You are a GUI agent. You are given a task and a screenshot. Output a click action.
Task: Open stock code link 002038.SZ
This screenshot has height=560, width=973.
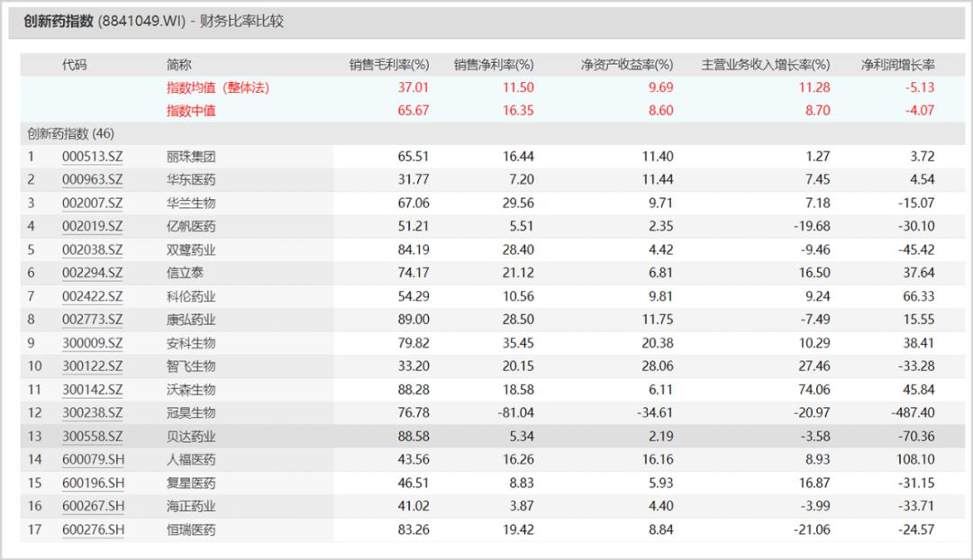click(92, 250)
